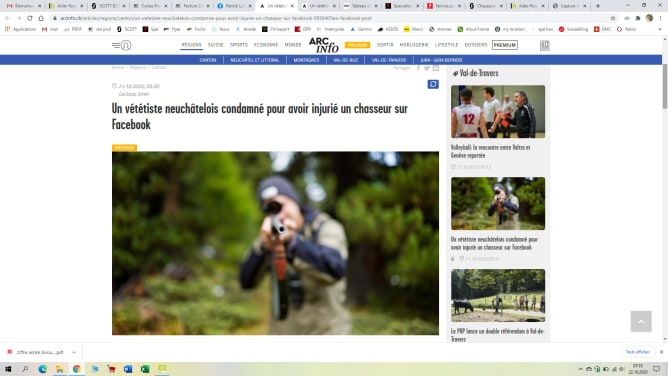Select NEUCHÂTEL ET LITTORAL sub-navigation

pyautogui.click(x=255, y=60)
